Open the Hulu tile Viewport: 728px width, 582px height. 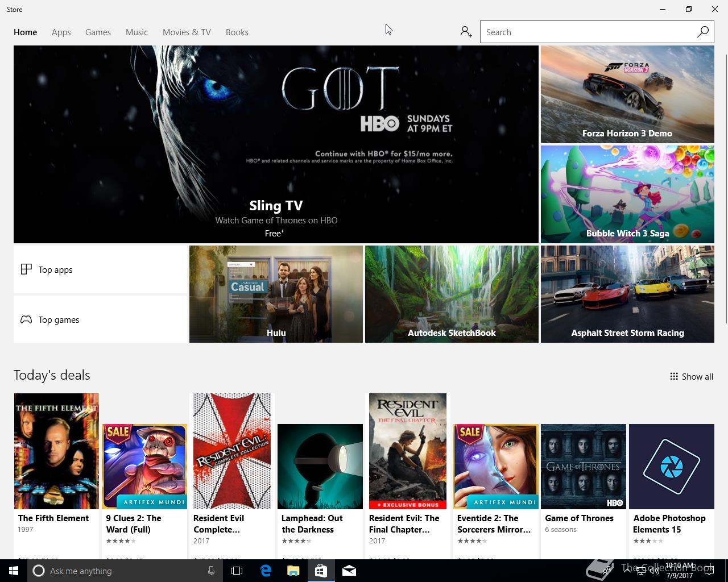(276, 294)
